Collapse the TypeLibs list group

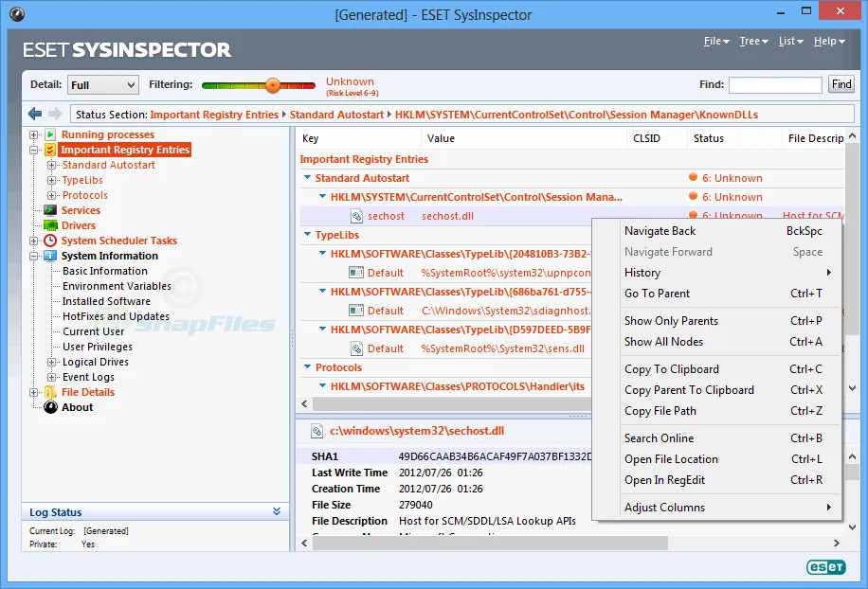click(x=307, y=235)
